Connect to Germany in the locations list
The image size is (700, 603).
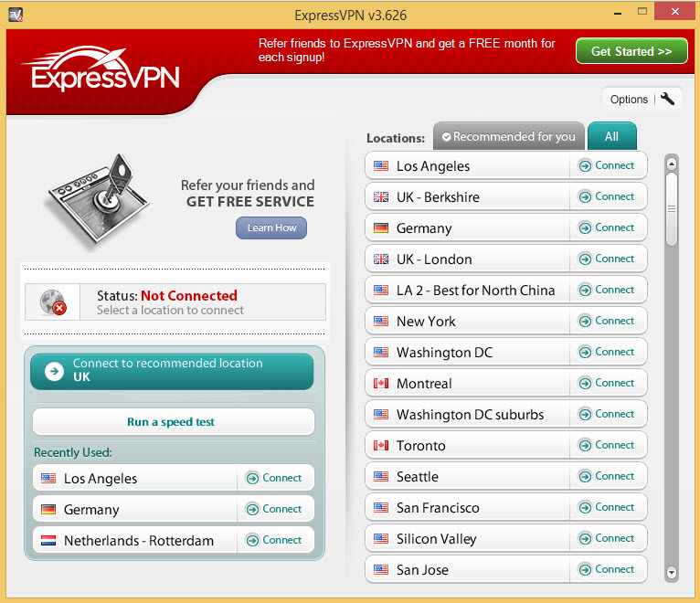pyautogui.click(x=606, y=227)
